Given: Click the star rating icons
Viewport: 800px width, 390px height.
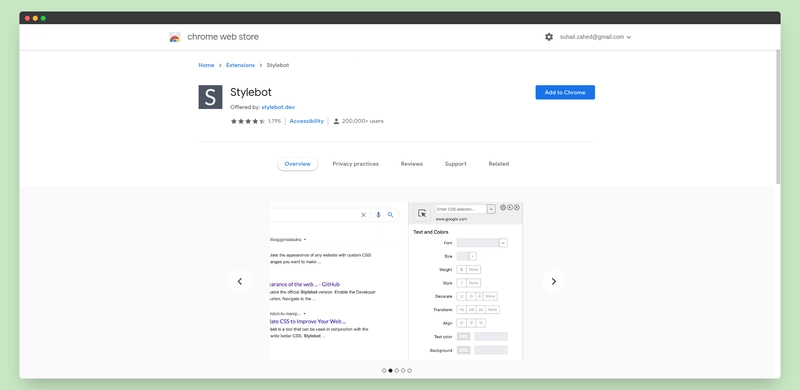Looking at the screenshot, I should click(x=247, y=121).
